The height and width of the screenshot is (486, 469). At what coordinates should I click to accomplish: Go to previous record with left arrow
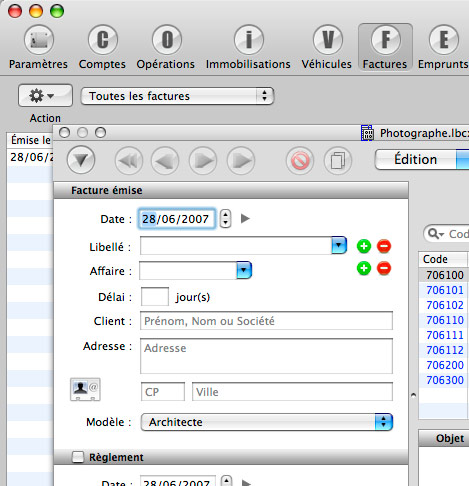[x=165, y=161]
